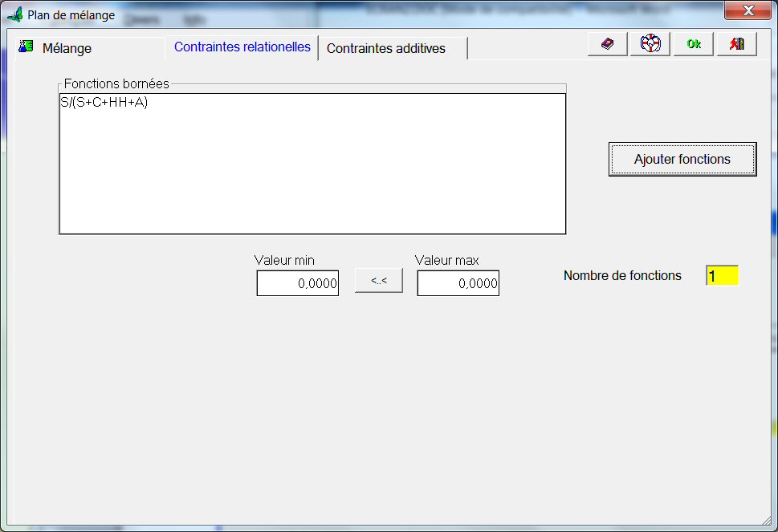
Task: Switch to the Mélange tab
Action: pos(67,48)
